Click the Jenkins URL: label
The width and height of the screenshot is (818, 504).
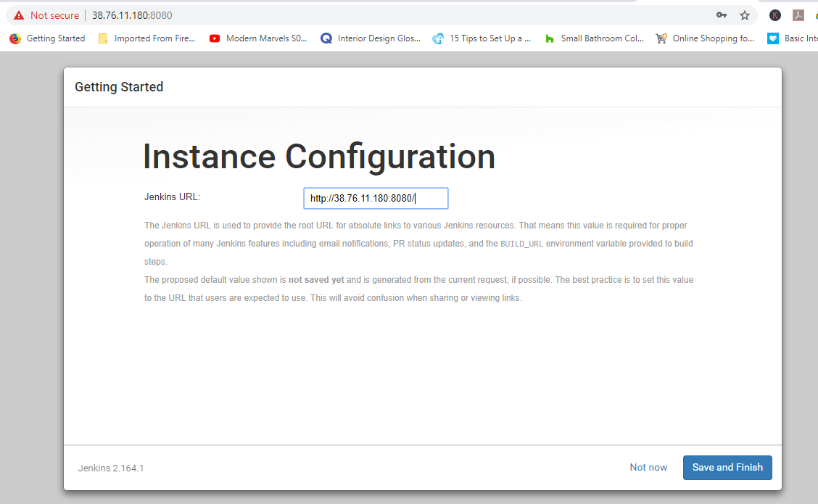pyautogui.click(x=172, y=197)
